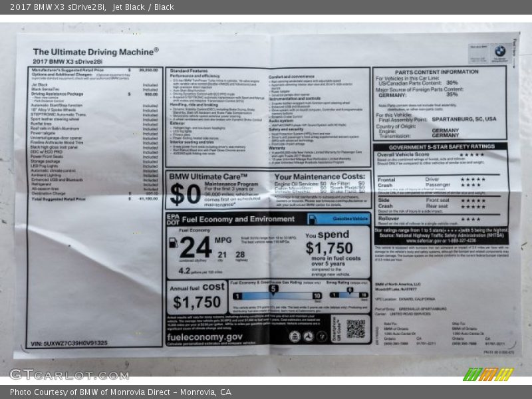Click 'PARTS CONTENT INFORMATION' heading
This screenshot has height=399, width=532.
pyautogui.click(x=437, y=72)
